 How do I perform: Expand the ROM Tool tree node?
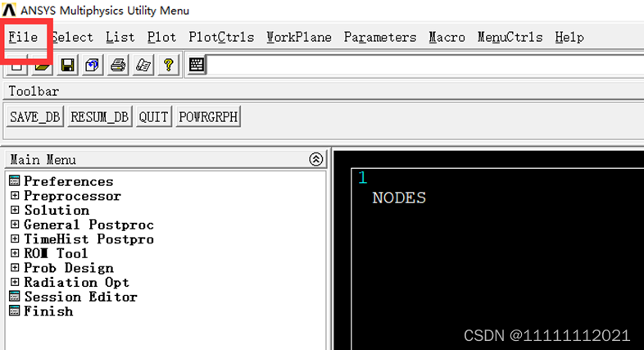[x=15, y=253]
